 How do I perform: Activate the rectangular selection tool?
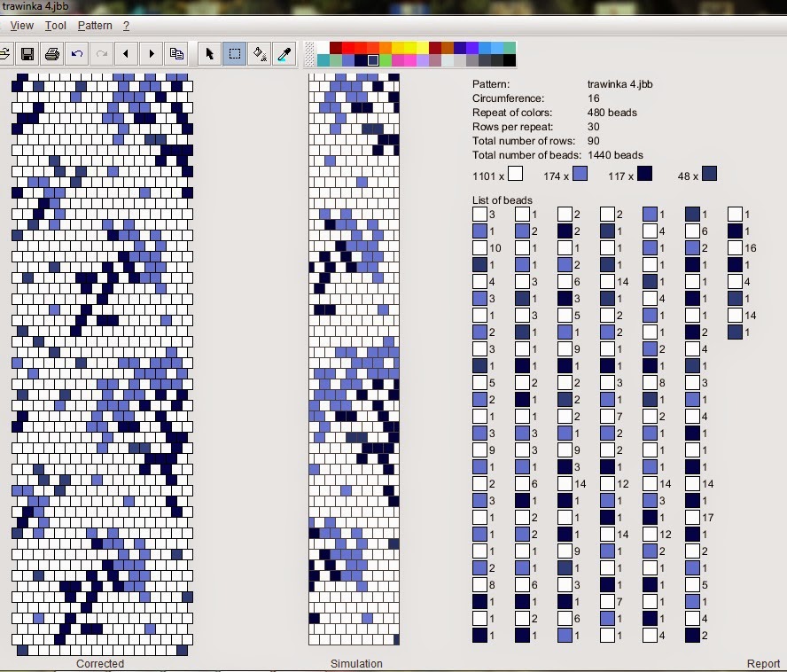tap(234, 54)
